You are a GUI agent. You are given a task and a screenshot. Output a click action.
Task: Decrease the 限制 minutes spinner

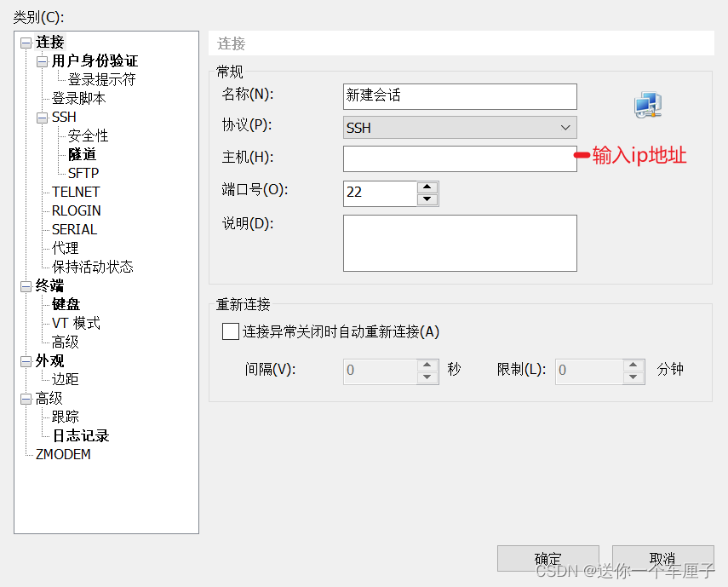tap(633, 377)
